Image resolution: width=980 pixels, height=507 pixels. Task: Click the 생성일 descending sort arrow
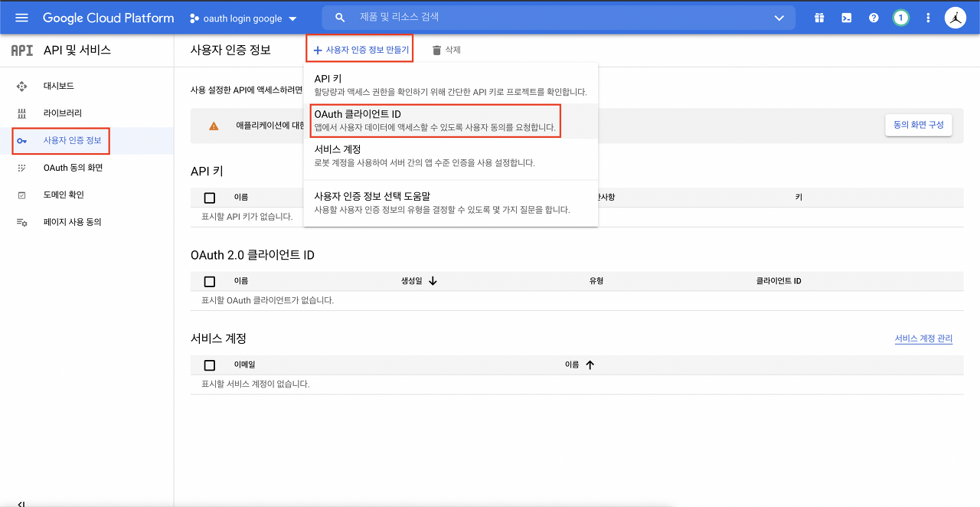(433, 281)
